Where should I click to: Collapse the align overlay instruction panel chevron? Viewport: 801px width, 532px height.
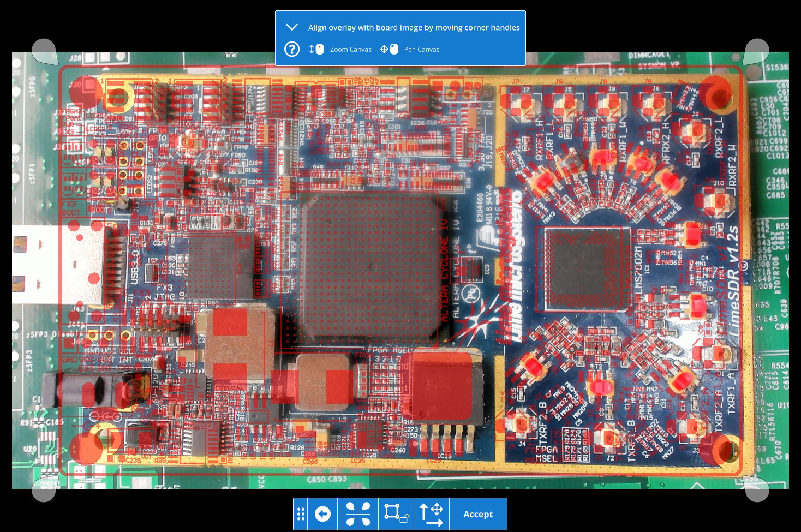(292, 27)
